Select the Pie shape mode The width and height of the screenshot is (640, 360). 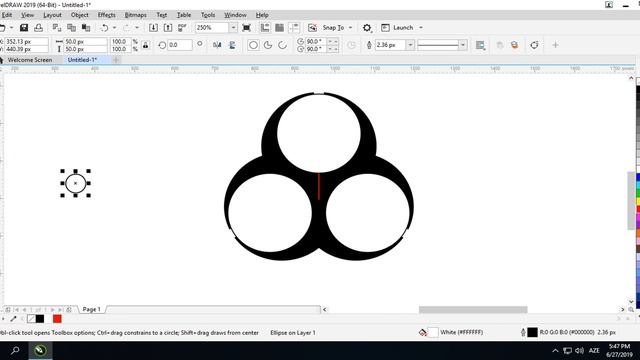click(x=268, y=45)
